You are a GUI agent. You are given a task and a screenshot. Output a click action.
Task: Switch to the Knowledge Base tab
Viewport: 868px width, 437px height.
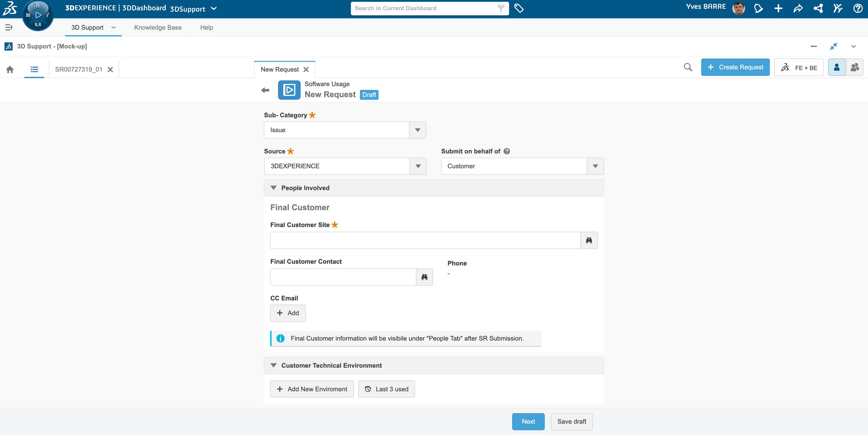(158, 28)
